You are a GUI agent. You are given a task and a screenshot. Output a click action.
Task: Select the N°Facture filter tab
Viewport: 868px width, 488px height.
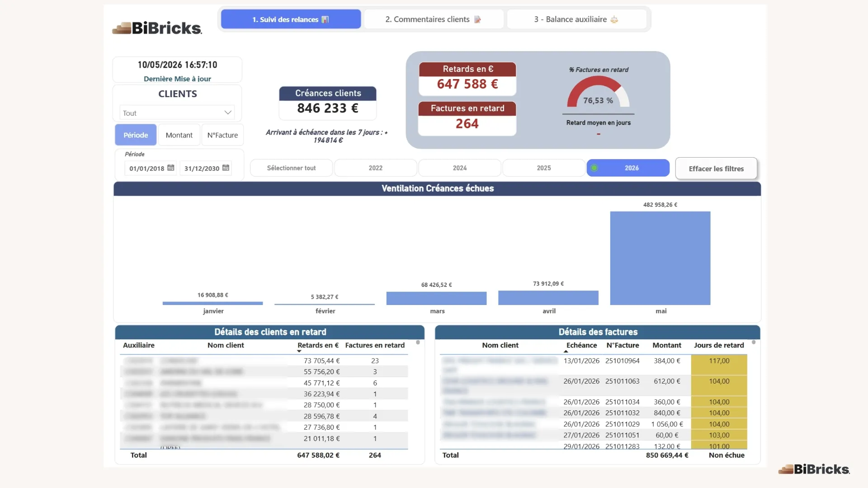[x=222, y=135]
